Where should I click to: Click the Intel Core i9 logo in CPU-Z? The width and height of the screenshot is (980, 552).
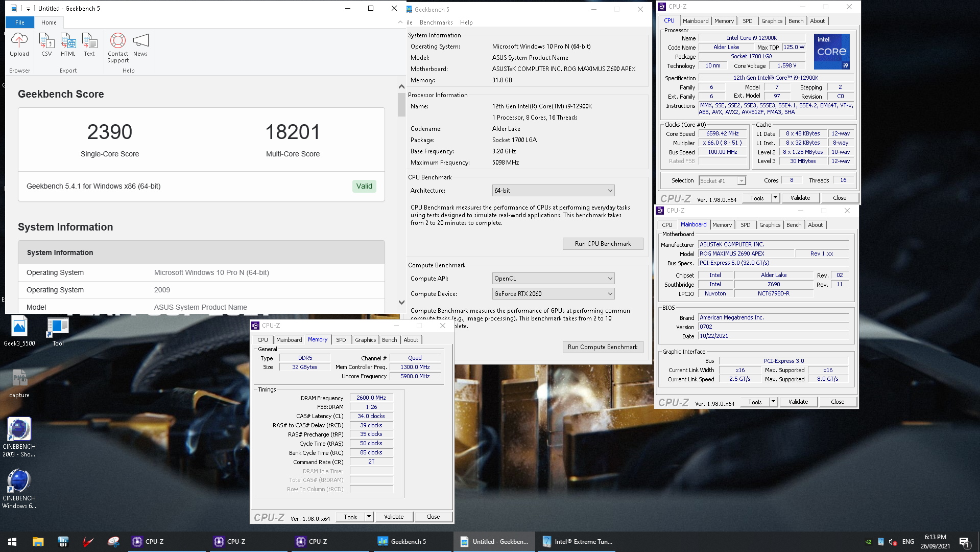point(831,52)
